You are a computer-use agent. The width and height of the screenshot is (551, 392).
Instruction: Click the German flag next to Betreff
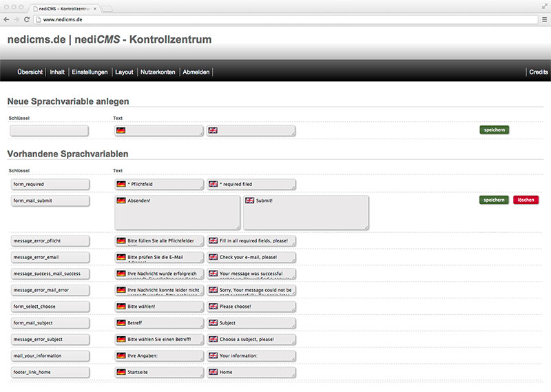121,322
